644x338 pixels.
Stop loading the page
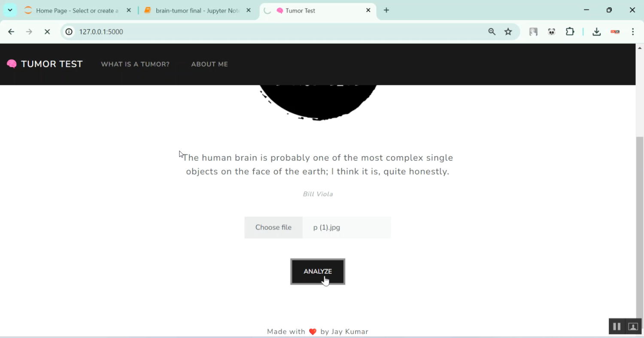point(47,32)
